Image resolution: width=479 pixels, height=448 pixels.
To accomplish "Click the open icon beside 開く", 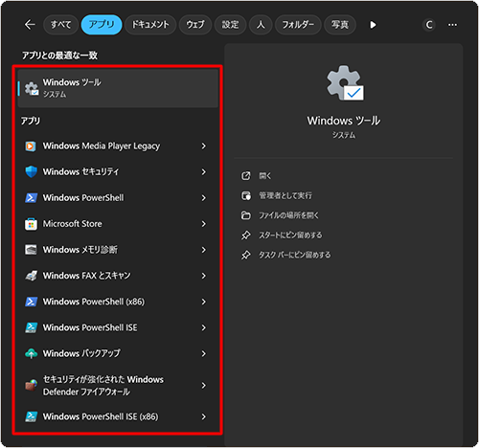I will (245, 176).
